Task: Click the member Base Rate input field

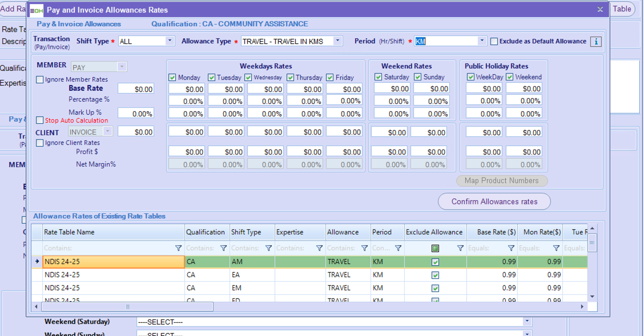Action: pos(136,89)
